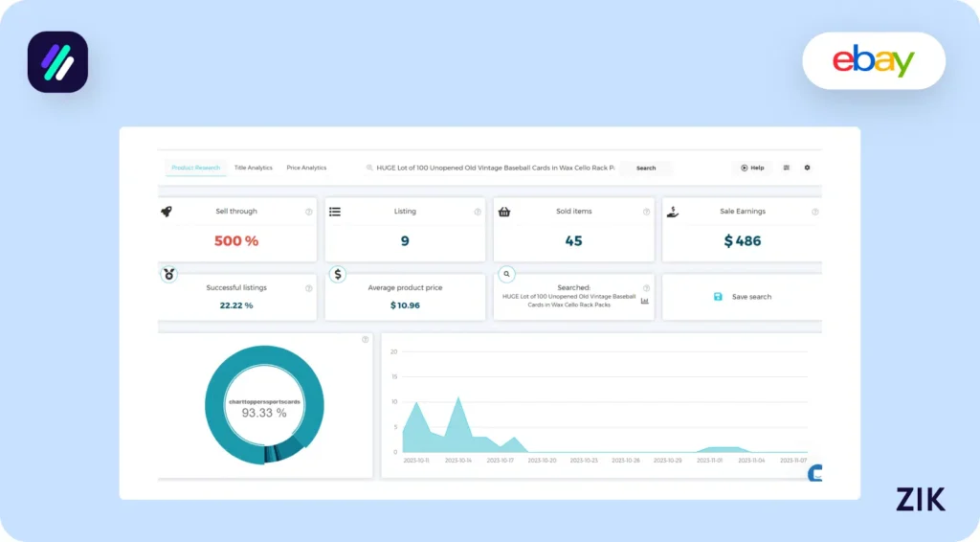The height and width of the screenshot is (542, 980).
Task: Click the Listing card list icon
Action: (335, 212)
